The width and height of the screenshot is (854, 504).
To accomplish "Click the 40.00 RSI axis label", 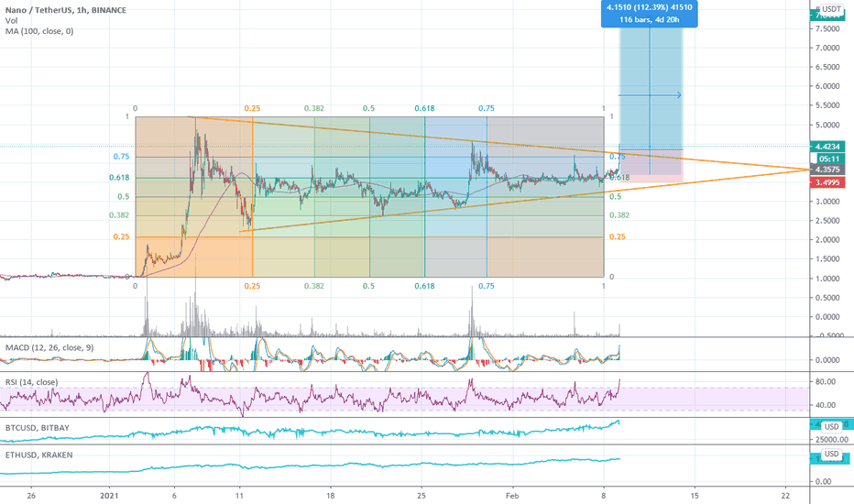I will click(x=826, y=405).
